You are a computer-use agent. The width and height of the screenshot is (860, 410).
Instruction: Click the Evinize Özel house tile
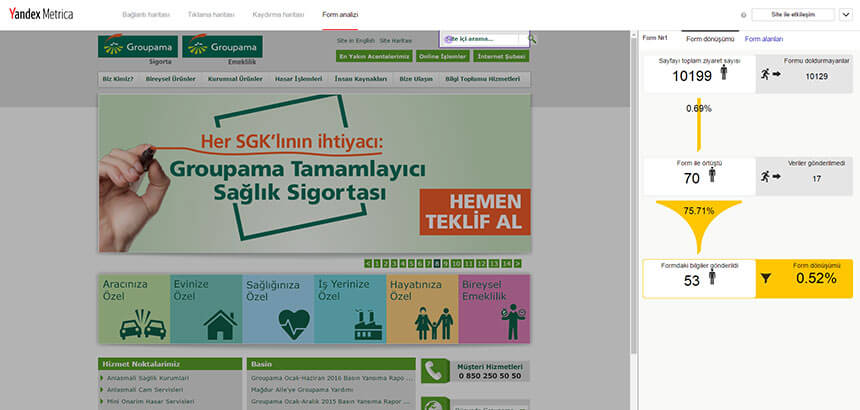[x=206, y=309]
